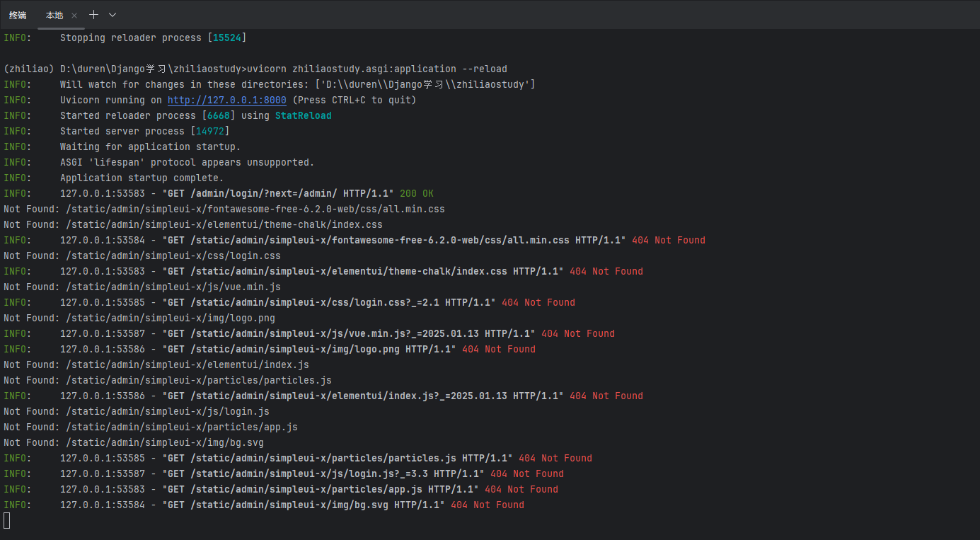This screenshot has width=980, height=540.
Task: Click 404 Not Found after bg.svg request
Action: coord(488,505)
